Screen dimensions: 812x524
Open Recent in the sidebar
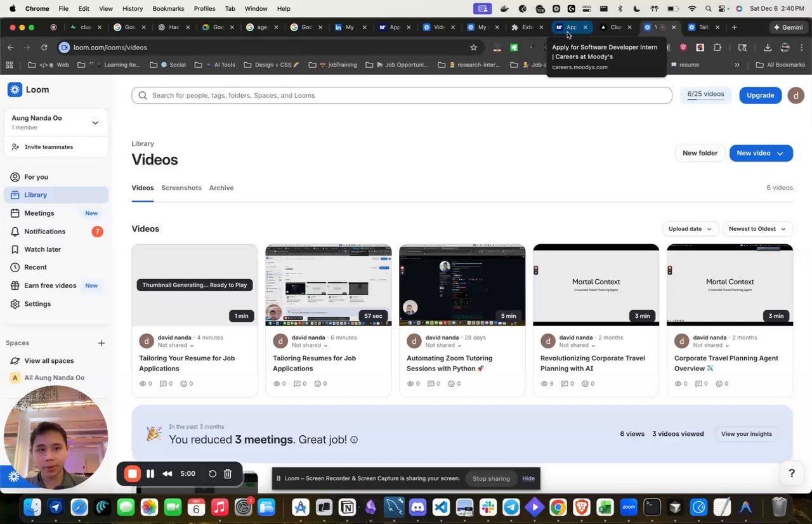click(56, 267)
